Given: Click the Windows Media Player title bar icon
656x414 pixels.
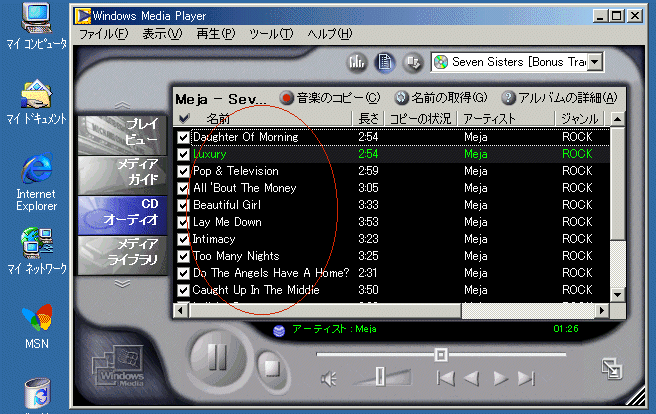Looking at the screenshot, I should (x=83, y=16).
